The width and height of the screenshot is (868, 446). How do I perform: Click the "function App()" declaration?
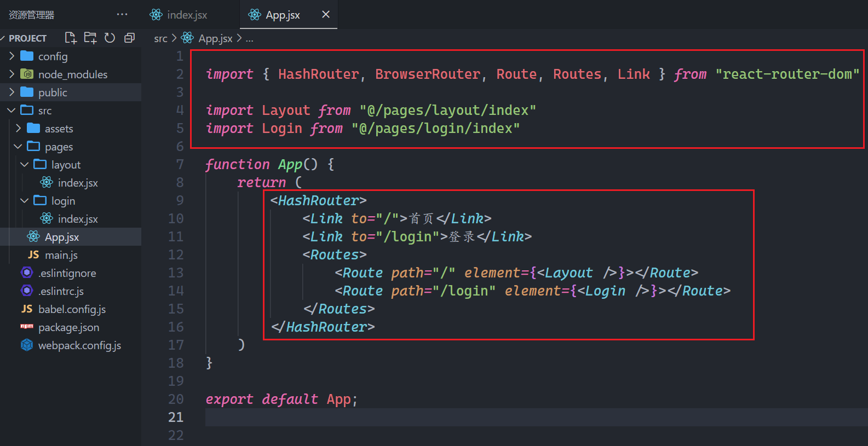(261, 165)
